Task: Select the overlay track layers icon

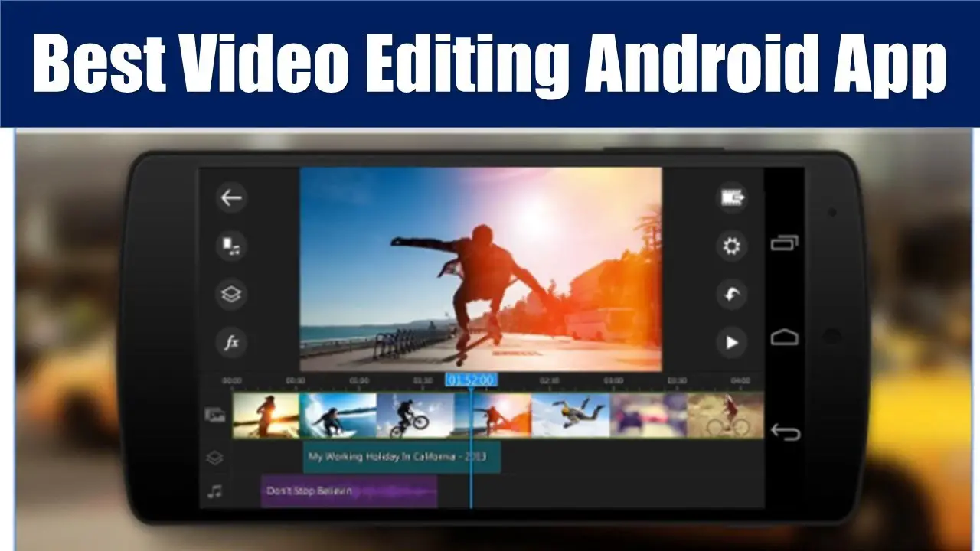Action: click(214, 458)
